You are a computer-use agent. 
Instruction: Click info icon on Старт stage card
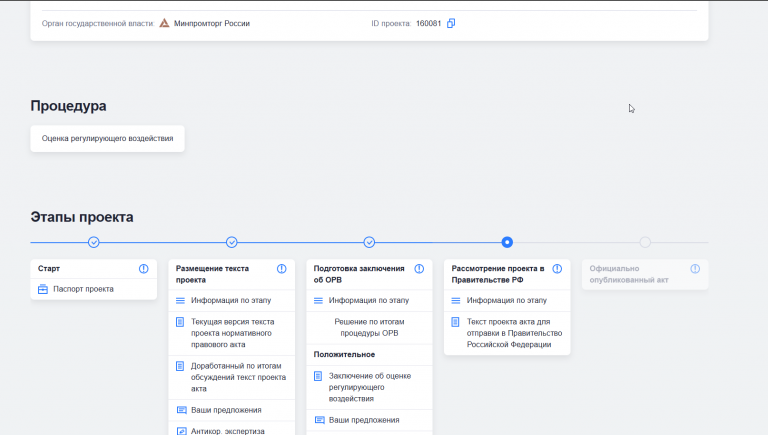point(144,268)
